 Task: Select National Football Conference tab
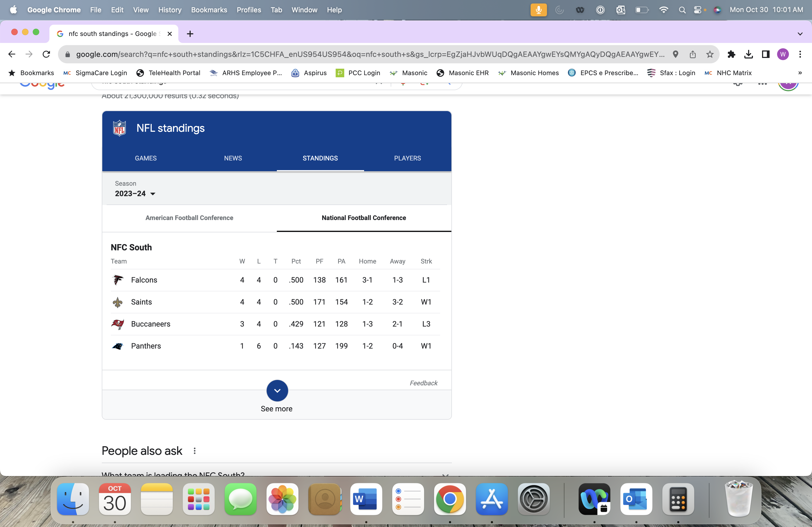364,218
